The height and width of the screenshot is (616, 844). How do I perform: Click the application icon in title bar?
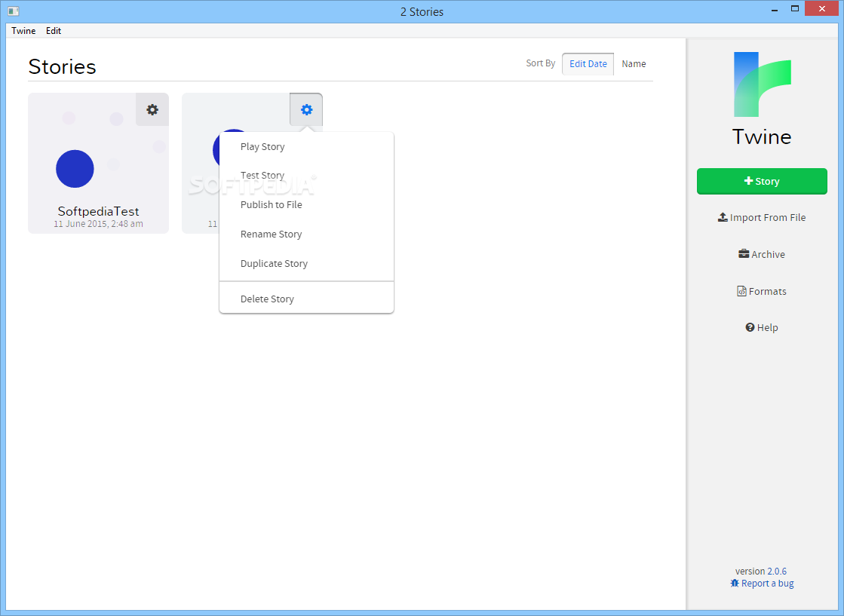pyautogui.click(x=14, y=11)
